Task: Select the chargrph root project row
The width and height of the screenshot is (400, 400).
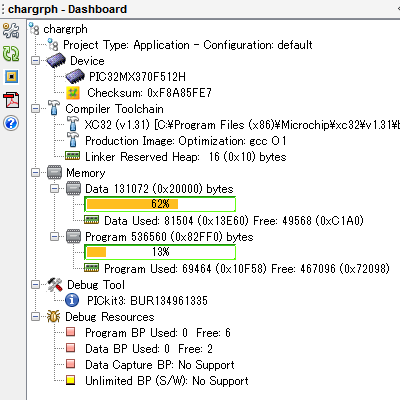Action: (x=65, y=29)
